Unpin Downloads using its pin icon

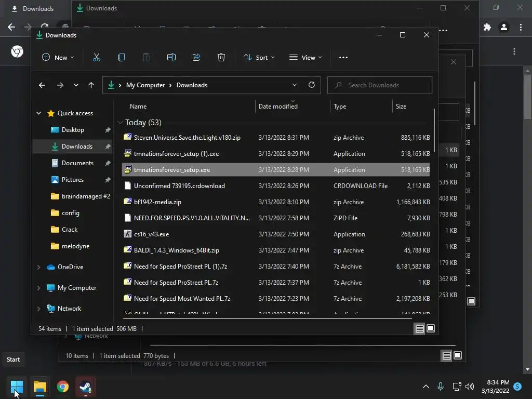108,147
